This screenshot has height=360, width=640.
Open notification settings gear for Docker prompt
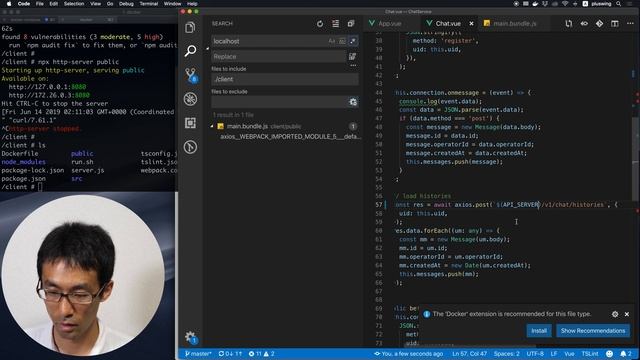click(x=615, y=314)
